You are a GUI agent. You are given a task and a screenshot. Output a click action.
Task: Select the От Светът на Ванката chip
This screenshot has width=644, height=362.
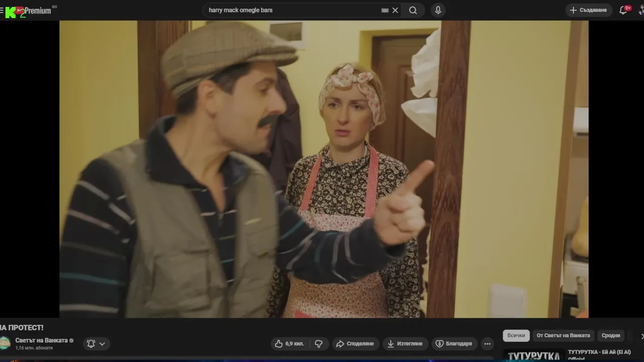point(563,335)
